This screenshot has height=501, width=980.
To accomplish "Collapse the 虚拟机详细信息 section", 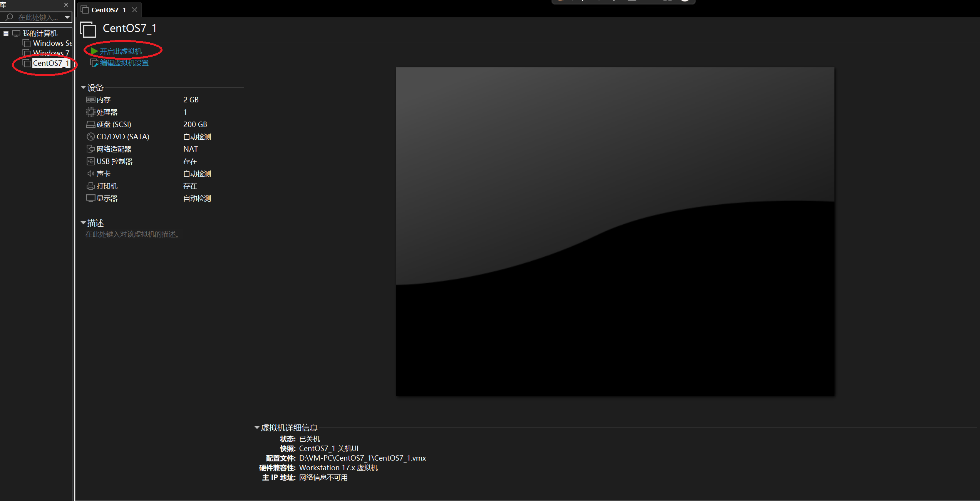I will [257, 428].
